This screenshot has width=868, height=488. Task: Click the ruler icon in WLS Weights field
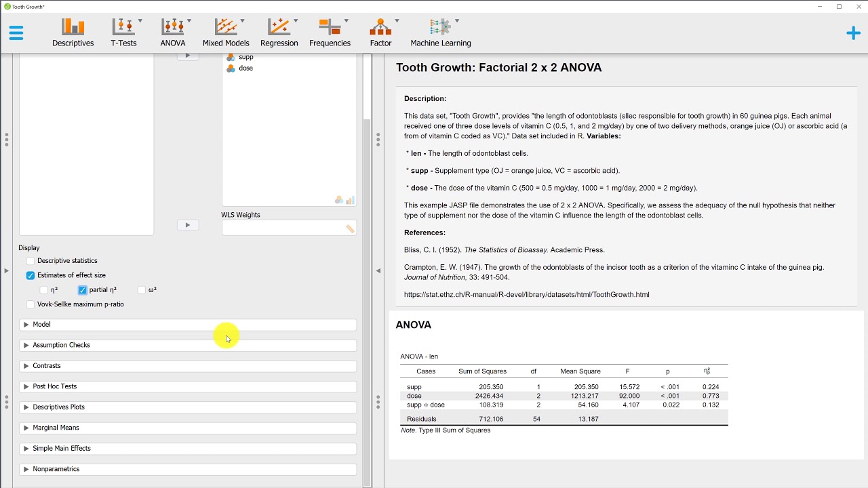pos(350,229)
